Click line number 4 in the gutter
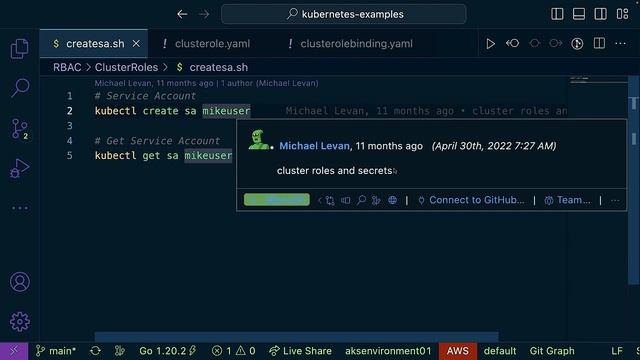 (69, 141)
